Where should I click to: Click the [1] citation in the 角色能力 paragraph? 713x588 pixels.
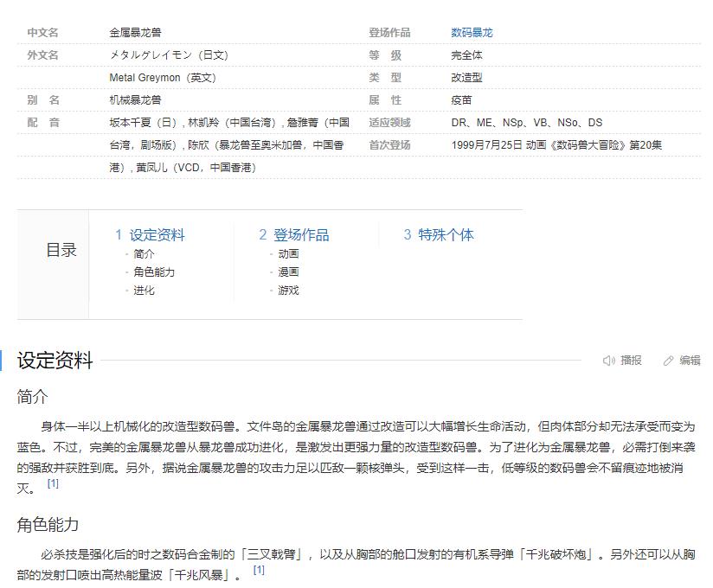258,570
